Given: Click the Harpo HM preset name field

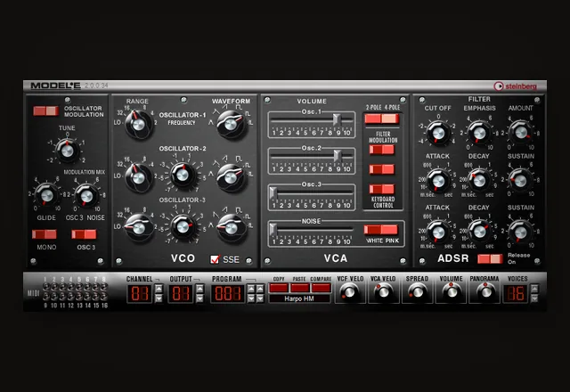Looking at the screenshot, I should point(299,298).
